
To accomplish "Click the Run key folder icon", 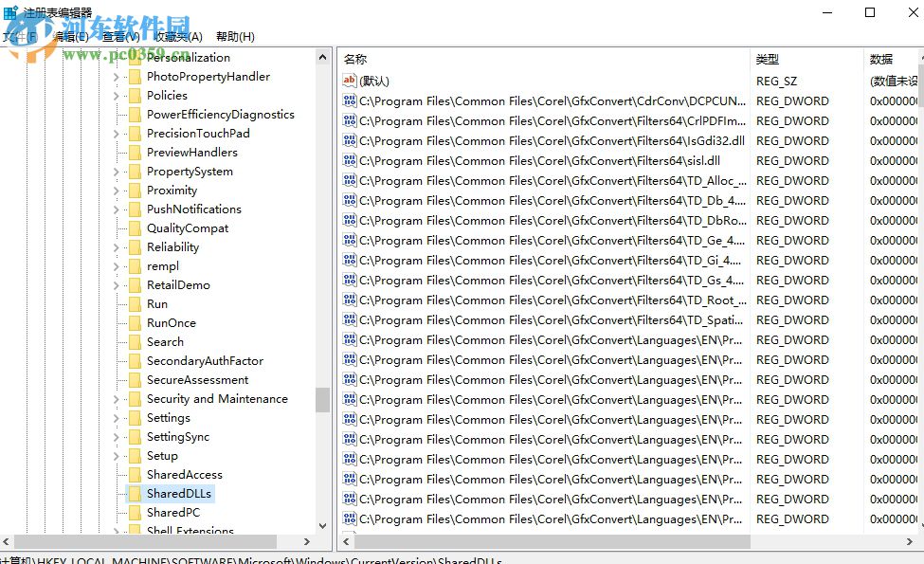I will click(133, 303).
